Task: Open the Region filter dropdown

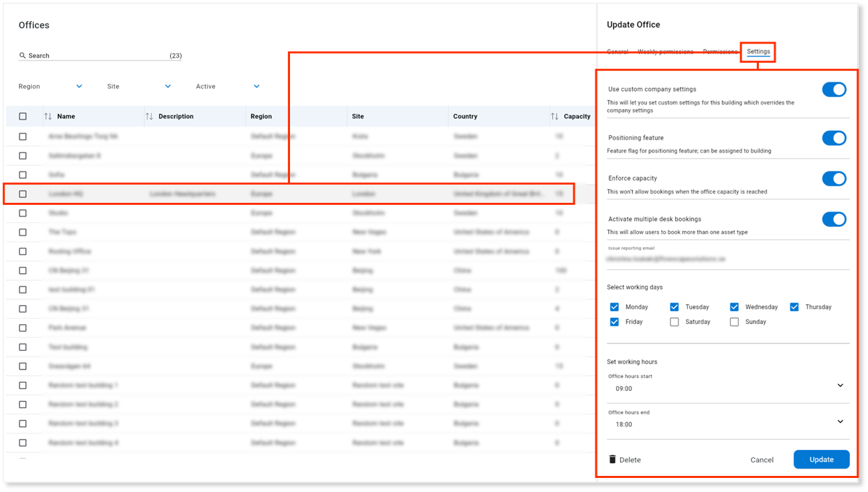Action: 79,86
